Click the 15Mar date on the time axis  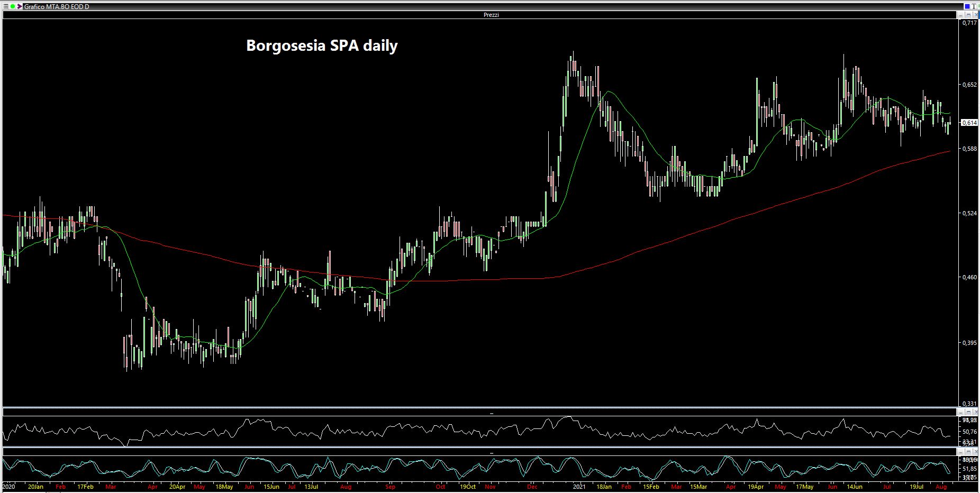pos(698,487)
